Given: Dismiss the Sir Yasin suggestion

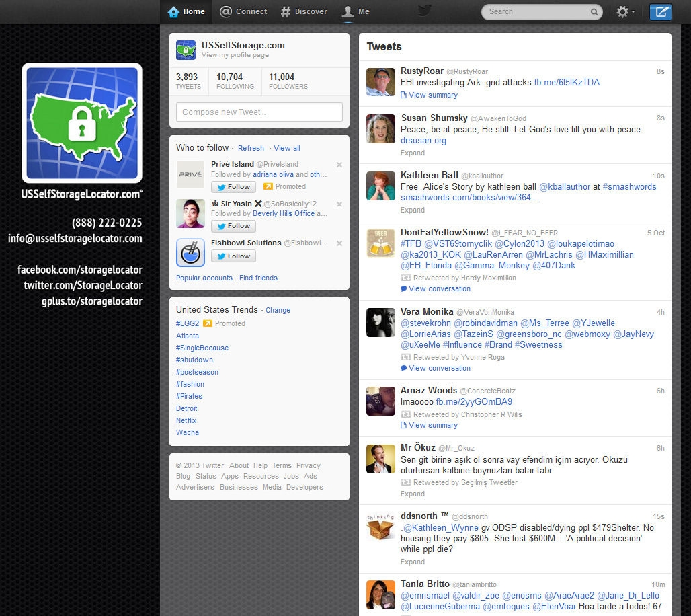Looking at the screenshot, I should [339, 204].
